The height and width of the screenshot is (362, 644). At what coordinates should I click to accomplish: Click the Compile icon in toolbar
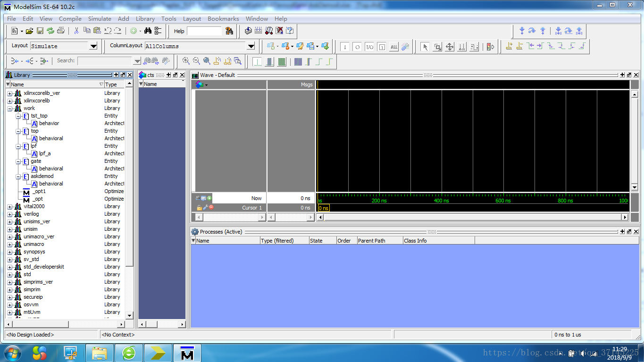(x=249, y=31)
